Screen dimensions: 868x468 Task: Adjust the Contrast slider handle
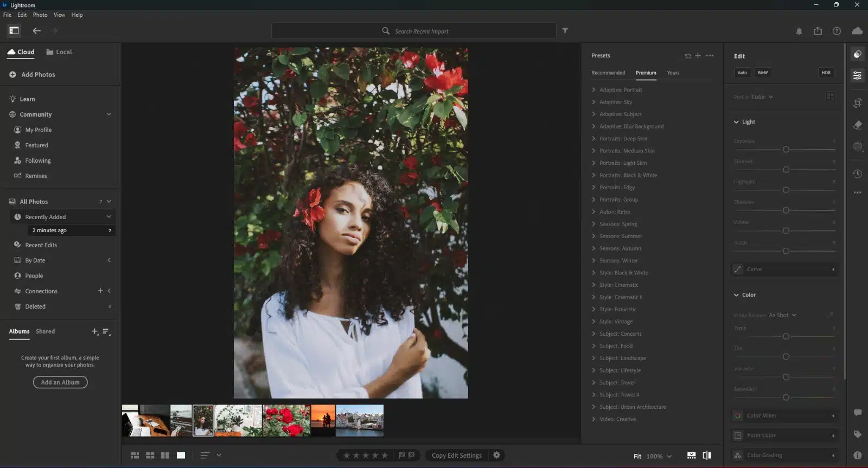[786, 170]
